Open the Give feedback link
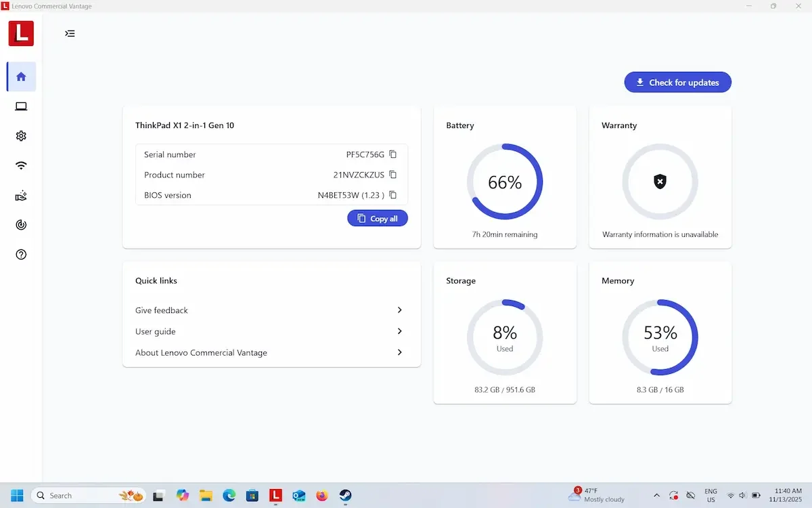 click(x=162, y=310)
